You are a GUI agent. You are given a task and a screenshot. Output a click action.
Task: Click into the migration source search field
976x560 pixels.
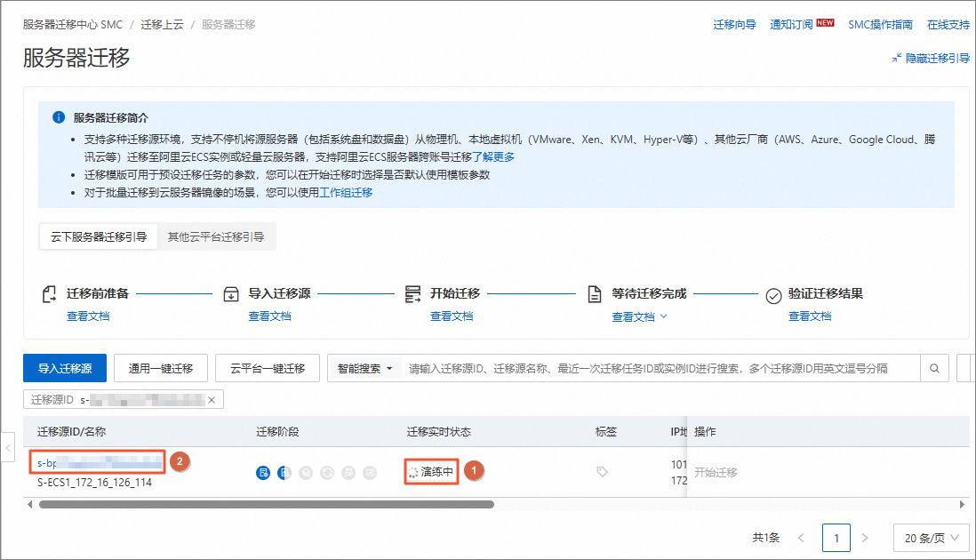(x=661, y=368)
